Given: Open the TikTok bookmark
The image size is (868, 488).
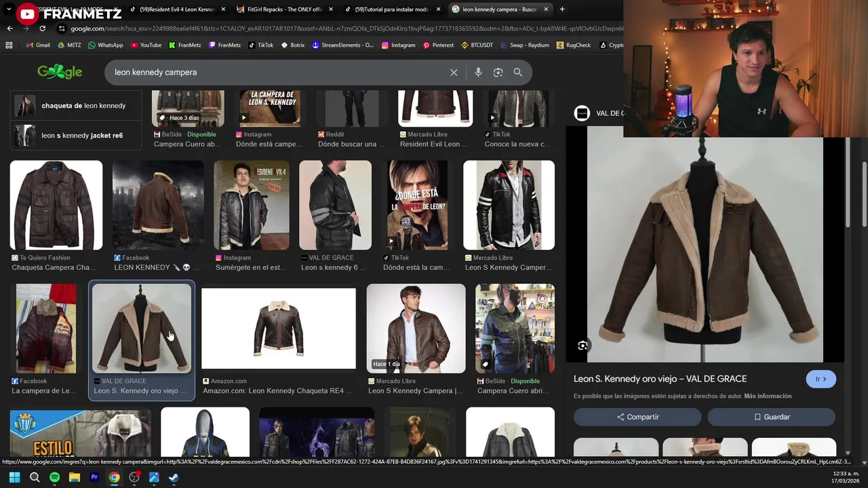Looking at the screenshot, I should (x=261, y=45).
